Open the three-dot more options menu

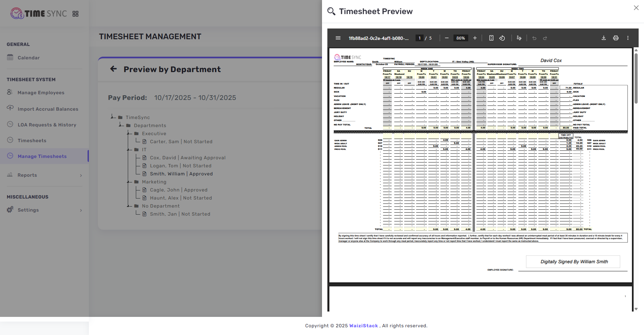tap(628, 38)
